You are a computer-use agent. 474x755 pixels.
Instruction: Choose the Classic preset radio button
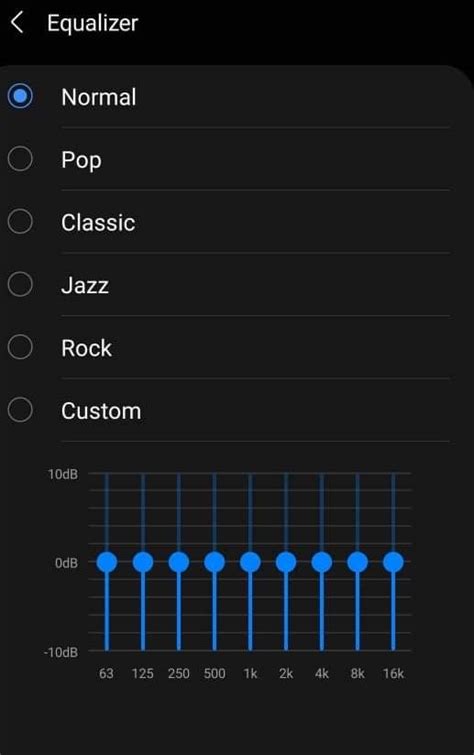pos(20,221)
